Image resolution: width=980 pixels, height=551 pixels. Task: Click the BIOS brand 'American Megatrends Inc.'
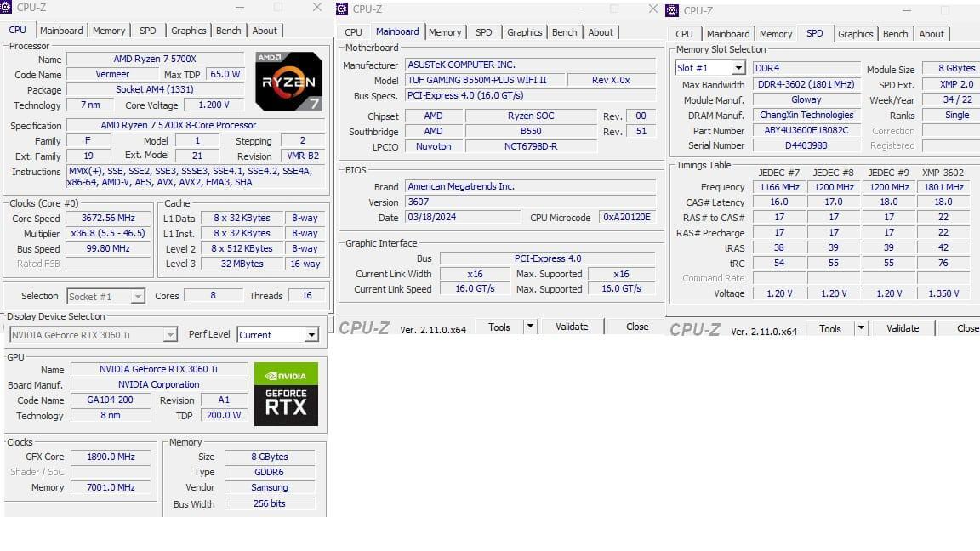point(531,186)
